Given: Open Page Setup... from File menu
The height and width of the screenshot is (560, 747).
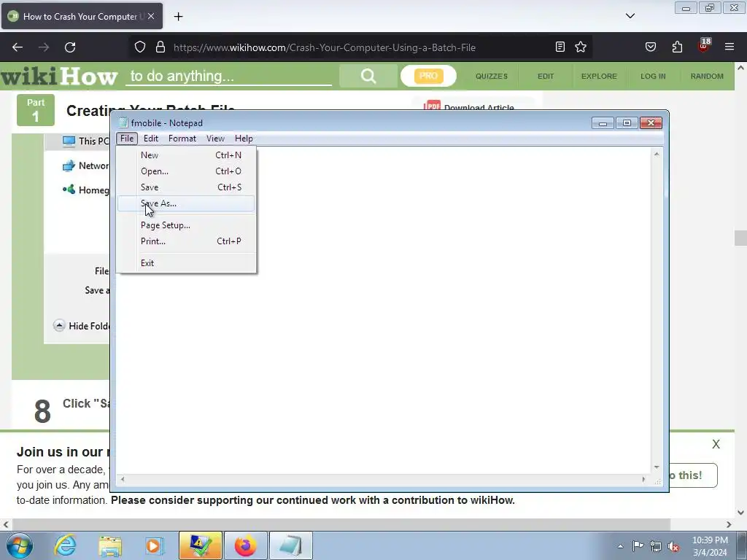Looking at the screenshot, I should [x=186, y=225].
